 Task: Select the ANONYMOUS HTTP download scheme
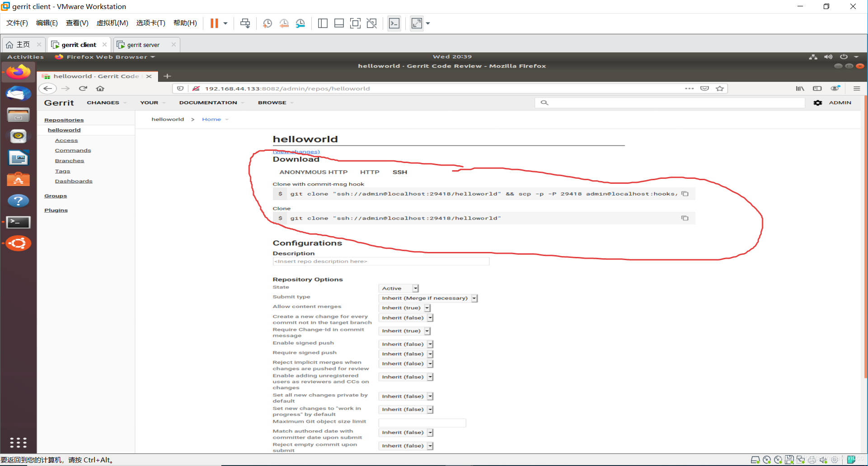pyautogui.click(x=314, y=172)
